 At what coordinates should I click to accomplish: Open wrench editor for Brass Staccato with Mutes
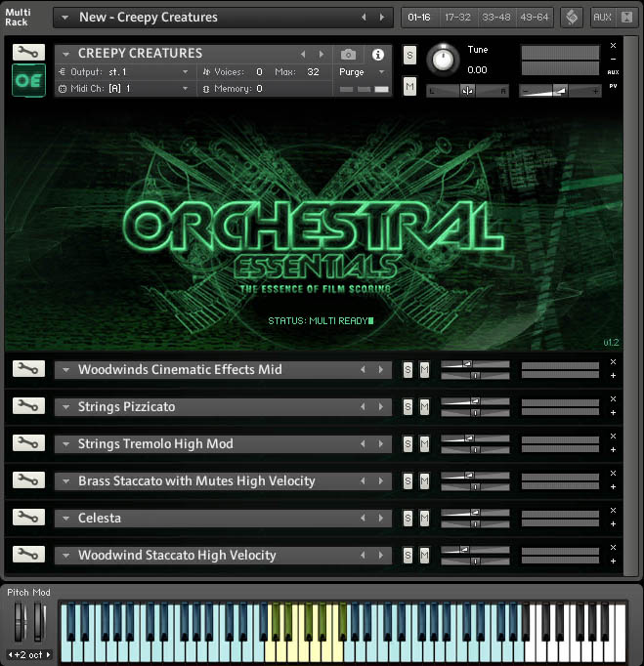coord(28,479)
